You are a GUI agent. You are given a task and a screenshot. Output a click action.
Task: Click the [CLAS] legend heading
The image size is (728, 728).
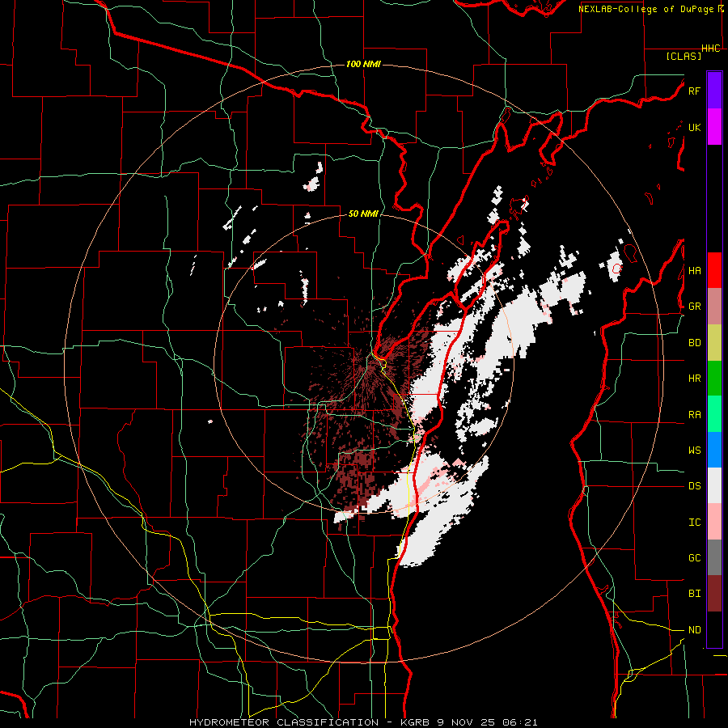coord(684,57)
